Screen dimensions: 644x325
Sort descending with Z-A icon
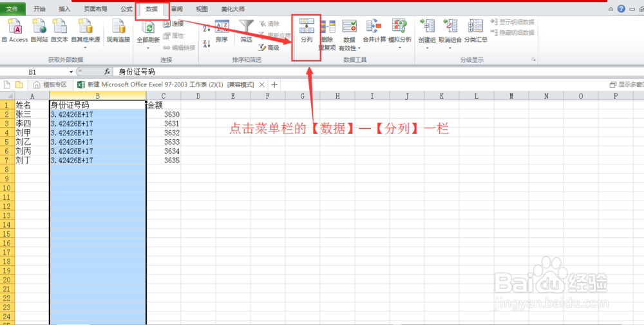pos(207,43)
